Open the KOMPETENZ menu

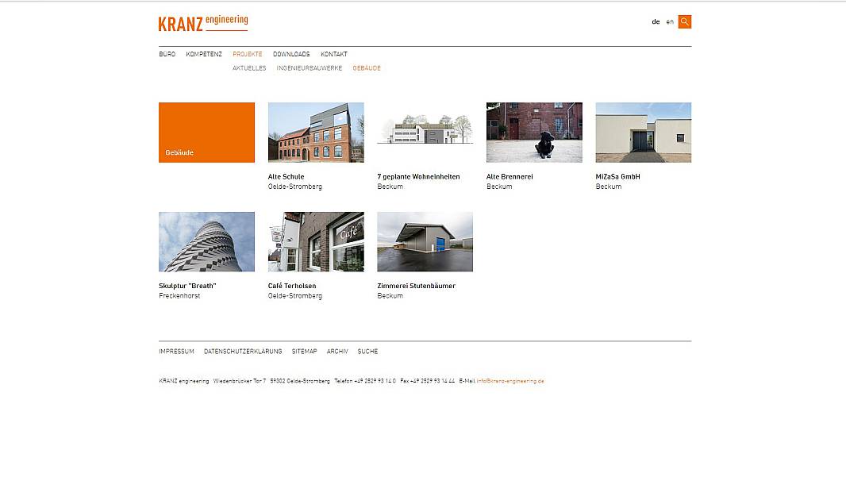coord(204,54)
